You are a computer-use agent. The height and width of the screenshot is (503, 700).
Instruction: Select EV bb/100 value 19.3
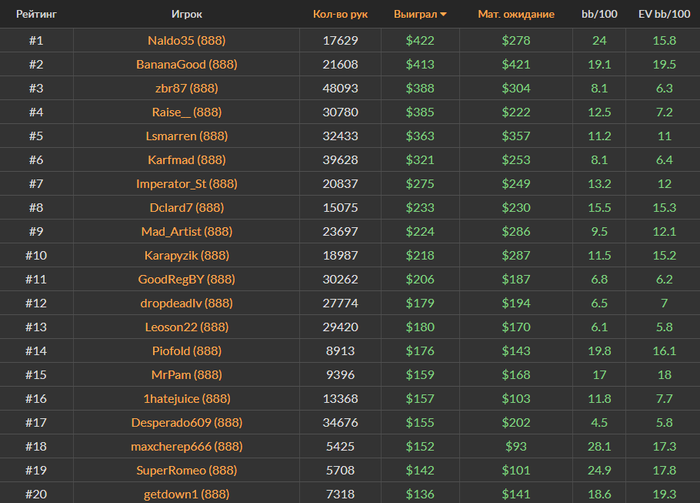[664, 494]
